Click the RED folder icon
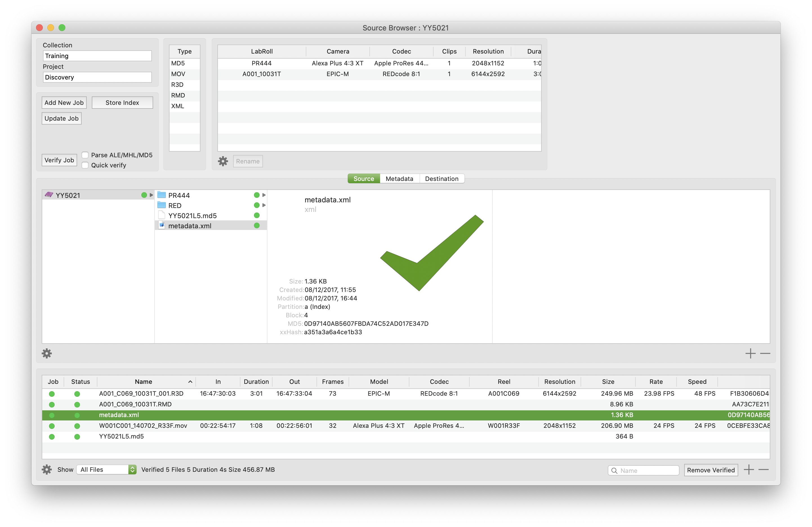 [161, 205]
